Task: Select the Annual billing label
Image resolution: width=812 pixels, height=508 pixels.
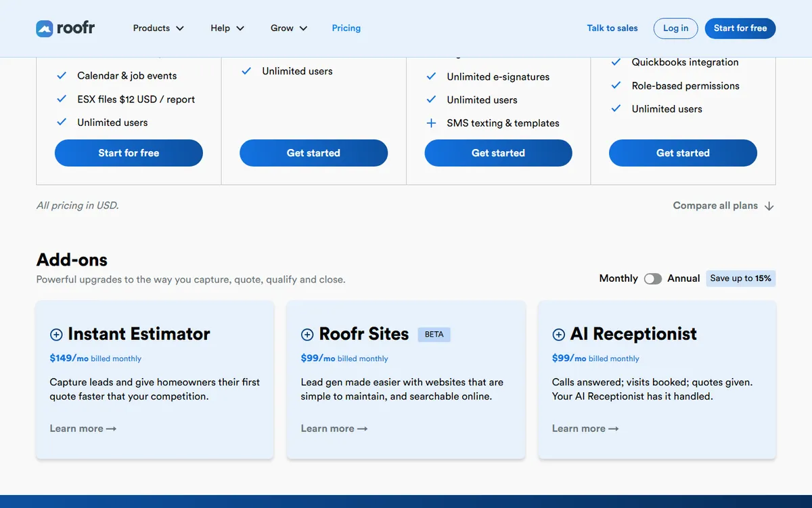Action: pos(683,278)
